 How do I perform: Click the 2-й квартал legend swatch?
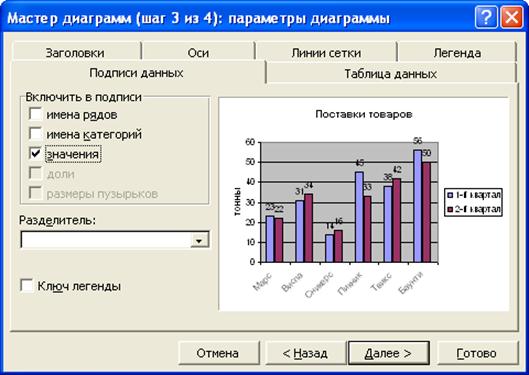pyautogui.click(x=450, y=209)
